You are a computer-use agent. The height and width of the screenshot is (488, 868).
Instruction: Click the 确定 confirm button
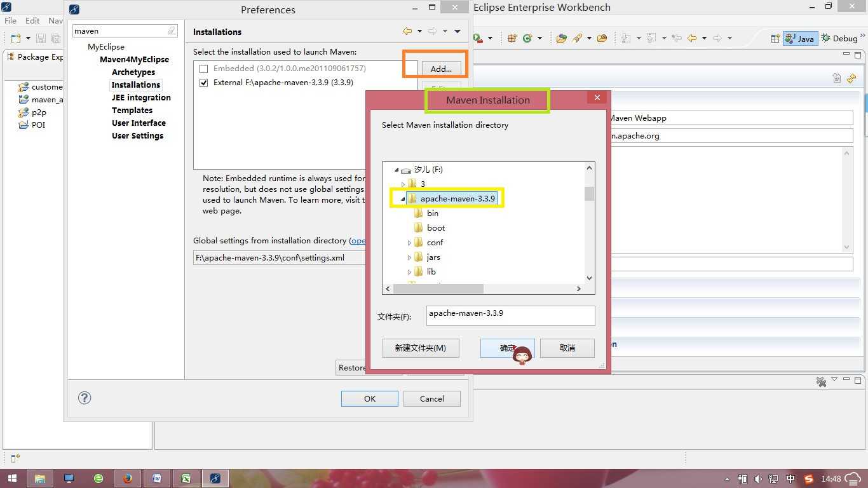click(507, 348)
